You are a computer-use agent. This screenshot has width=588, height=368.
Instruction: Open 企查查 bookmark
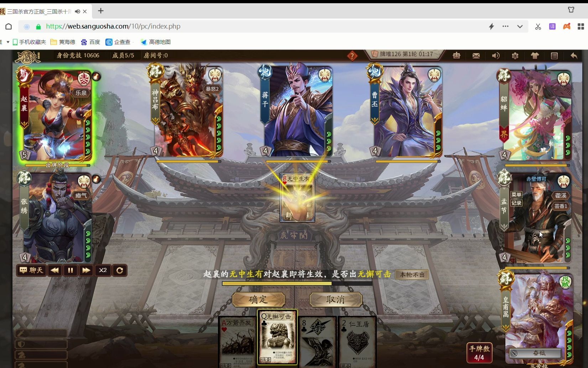(x=118, y=42)
